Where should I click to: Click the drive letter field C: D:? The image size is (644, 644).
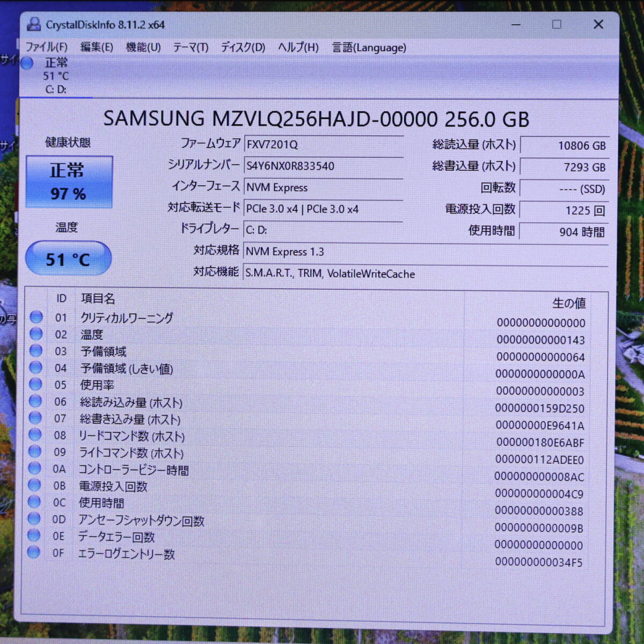[x=324, y=230]
